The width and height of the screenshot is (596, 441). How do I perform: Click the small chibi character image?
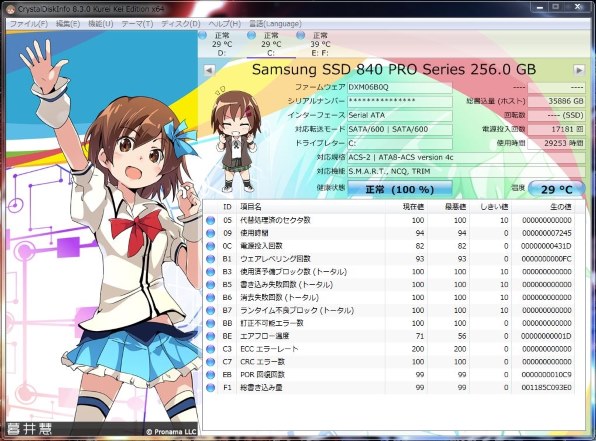tap(236, 139)
